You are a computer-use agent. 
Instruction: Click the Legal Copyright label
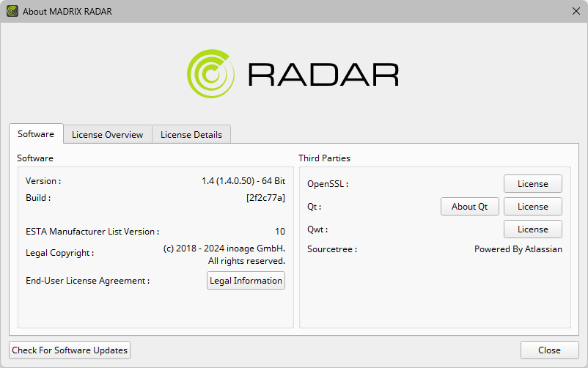(59, 253)
